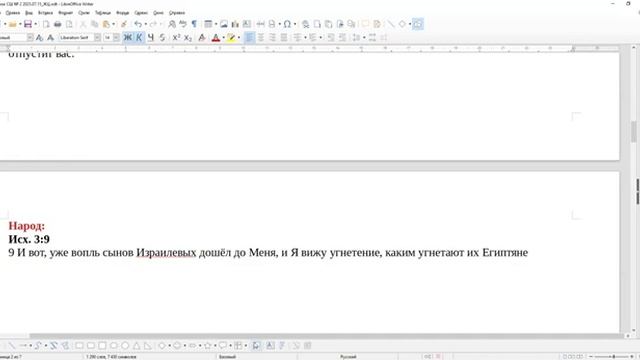Open the Формат menu
Viewport: 640px width, 360px height.
(x=65, y=13)
